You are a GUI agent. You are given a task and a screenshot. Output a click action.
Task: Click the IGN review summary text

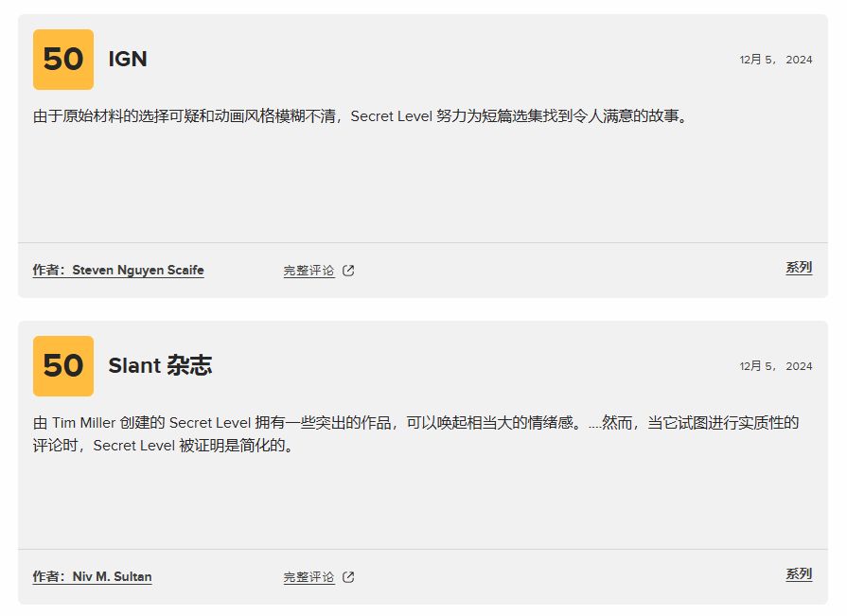360,116
